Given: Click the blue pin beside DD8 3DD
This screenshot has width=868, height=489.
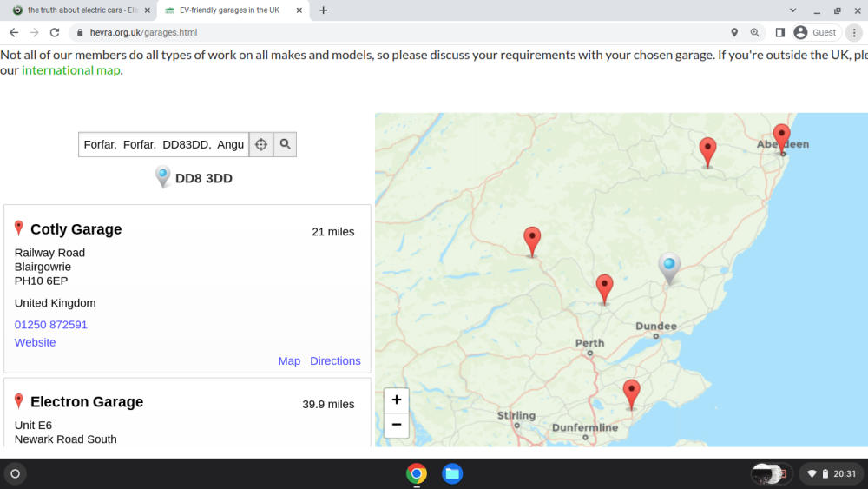Looking at the screenshot, I should pos(162,176).
